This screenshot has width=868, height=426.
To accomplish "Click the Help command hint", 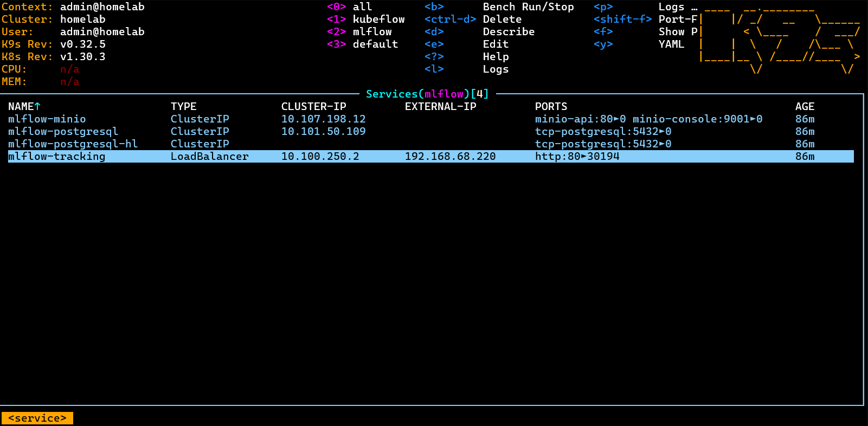I will (x=496, y=56).
